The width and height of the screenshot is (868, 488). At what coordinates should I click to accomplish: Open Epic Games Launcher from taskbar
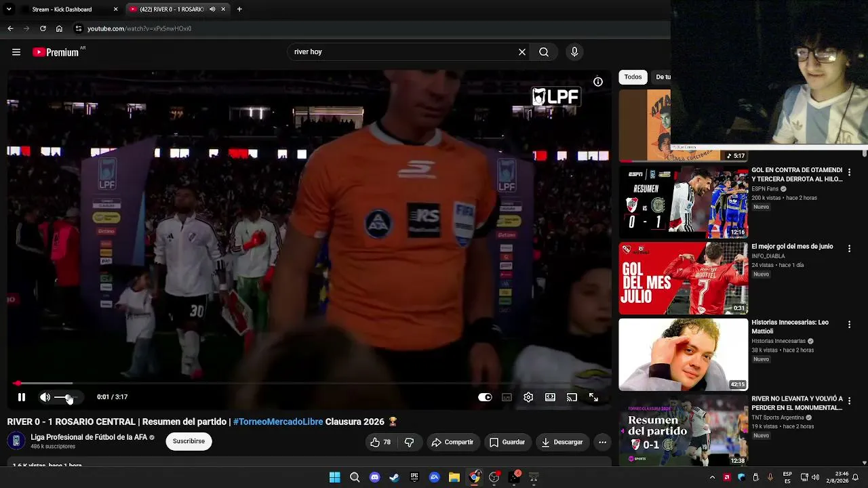click(414, 477)
